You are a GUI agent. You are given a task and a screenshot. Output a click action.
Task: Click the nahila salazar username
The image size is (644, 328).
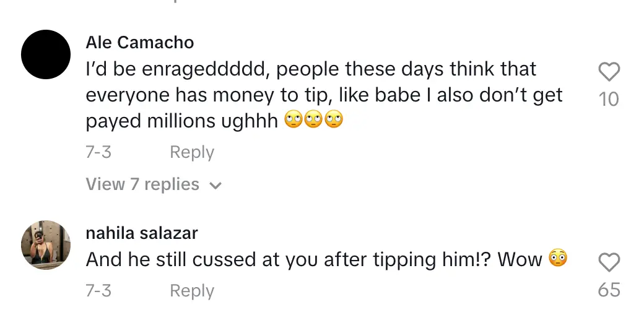pos(142,233)
